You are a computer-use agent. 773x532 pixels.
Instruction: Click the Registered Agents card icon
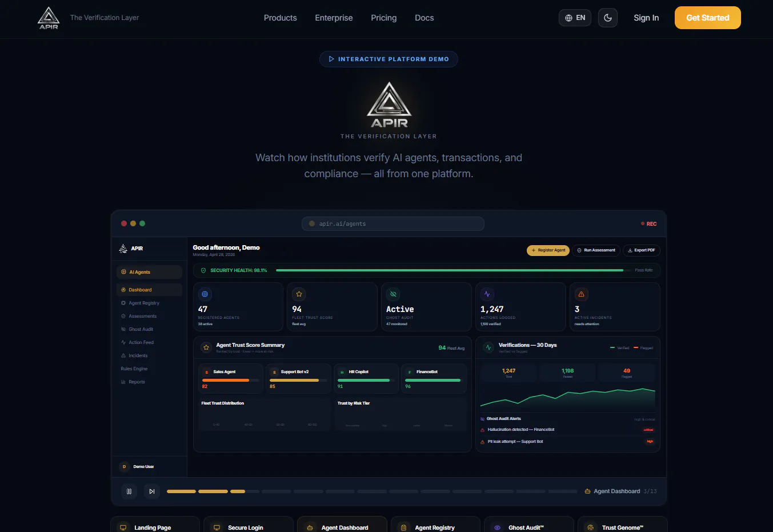[205, 294]
